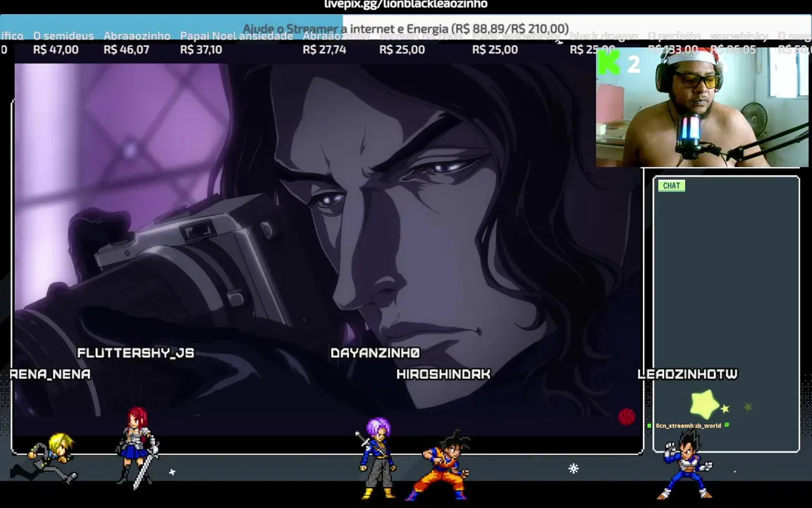This screenshot has height=508, width=812.
Task: Click the viewer name HIROSHINDAK
Action: [443, 374]
